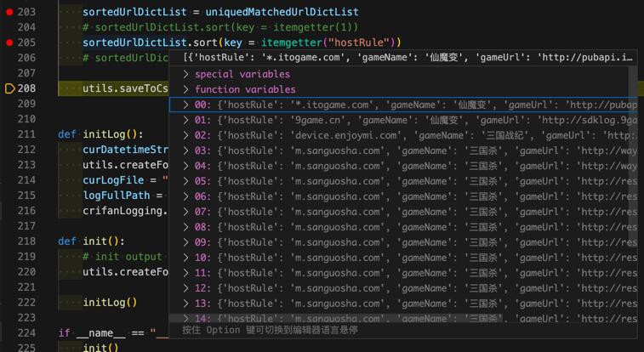The height and width of the screenshot is (352, 644).
Task: Expand list item 00 with itogame.com hostRule
Action: coord(185,105)
